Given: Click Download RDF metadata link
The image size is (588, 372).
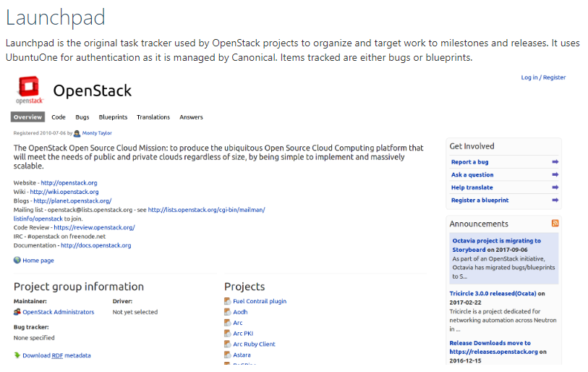Looking at the screenshot, I should [56, 355].
